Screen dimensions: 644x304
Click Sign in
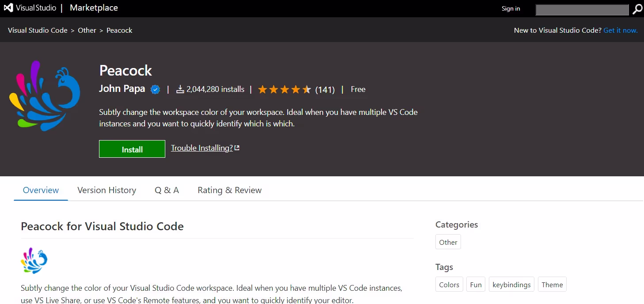tap(511, 9)
